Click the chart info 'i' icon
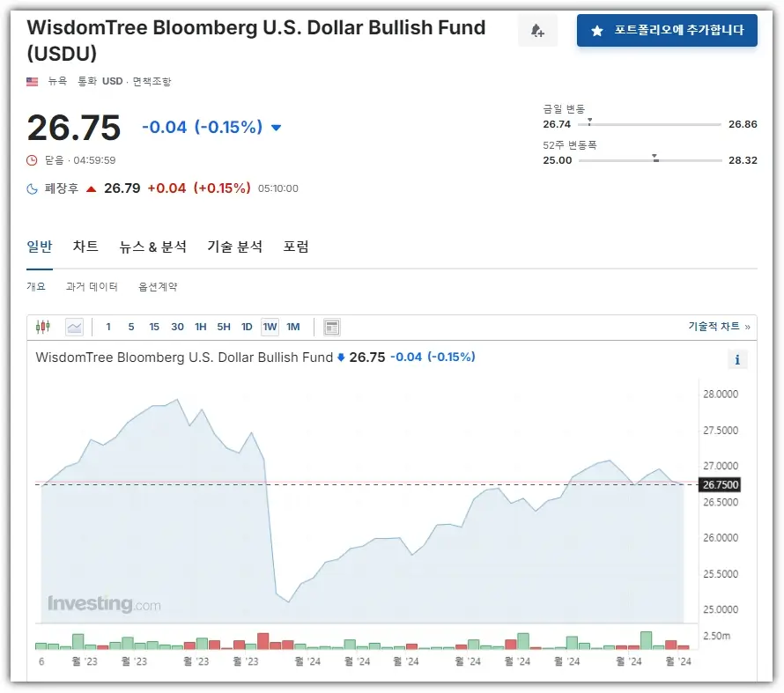The height and width of the screenshot is (693, 784). coord(737,359)
